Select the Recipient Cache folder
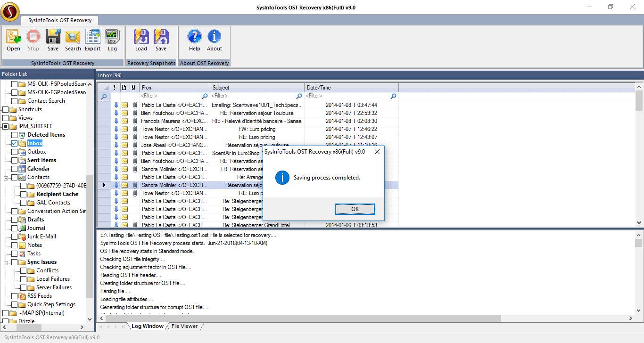Screen dimensions: 644x343 (x=57, y=194)
